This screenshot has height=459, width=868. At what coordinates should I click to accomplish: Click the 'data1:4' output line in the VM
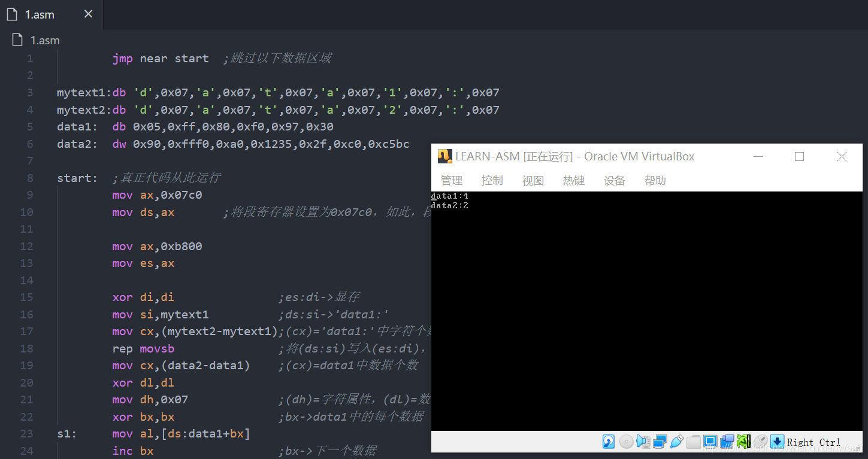(x=449, y=196)
